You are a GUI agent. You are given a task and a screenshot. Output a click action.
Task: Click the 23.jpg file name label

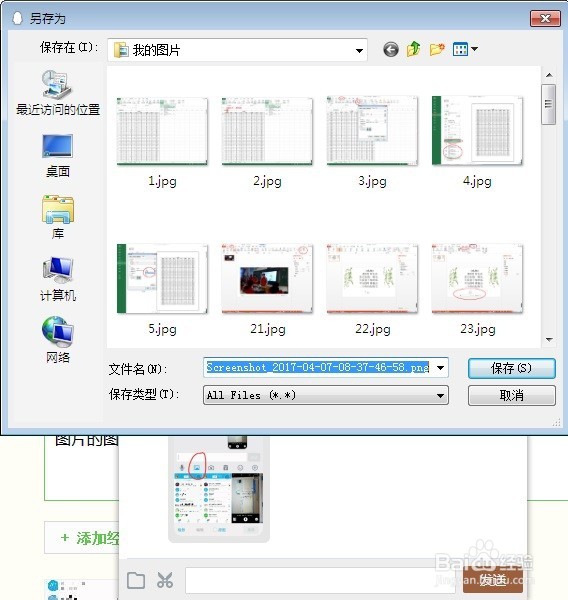coord(478,329)
